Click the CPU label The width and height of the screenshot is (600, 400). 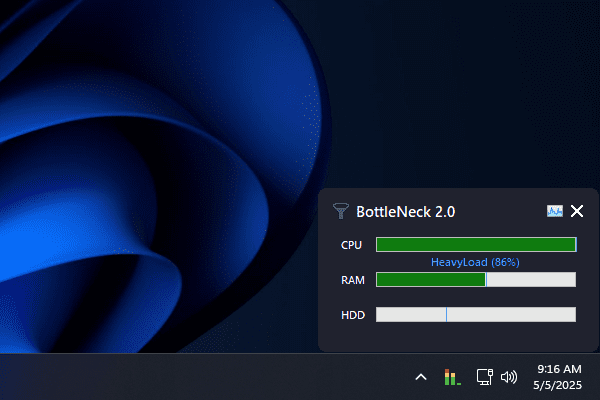[351, 245]
